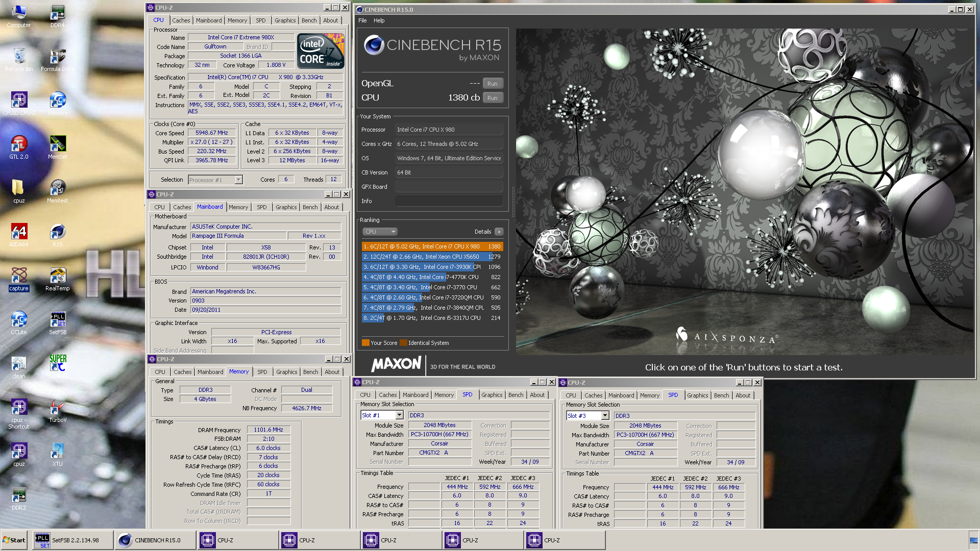Launch MemSet desktop icon
Image resolution: width=980 pixels, height=551 pixels.
[x=58, y=147]
